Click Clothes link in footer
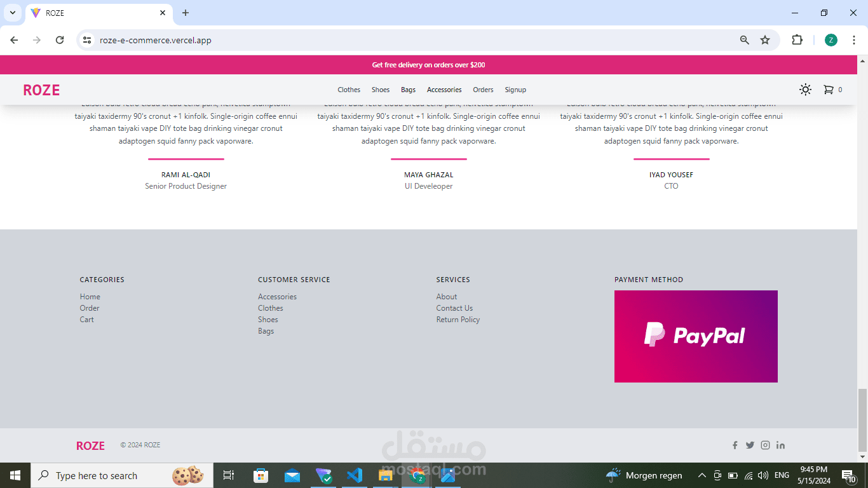This screenshot has height=488, width=868. pyautogui.click(x=271, y=308)
